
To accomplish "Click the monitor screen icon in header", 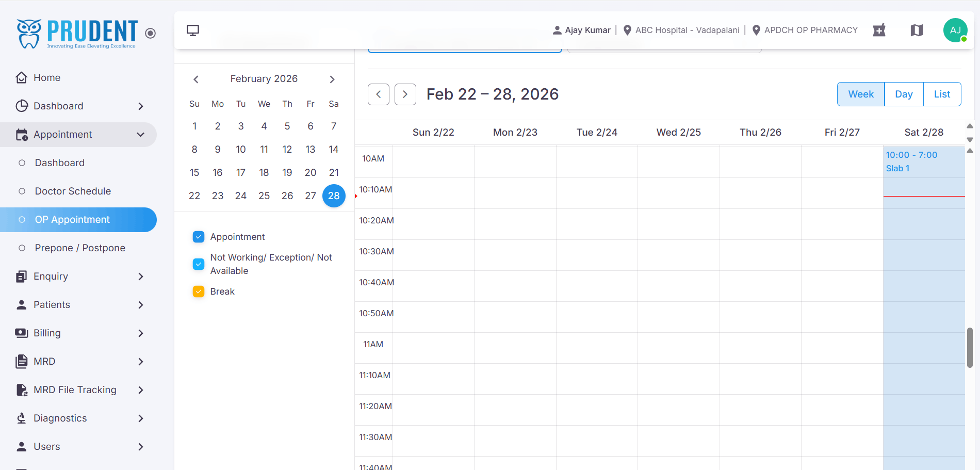I will click(x=193, y=30).
